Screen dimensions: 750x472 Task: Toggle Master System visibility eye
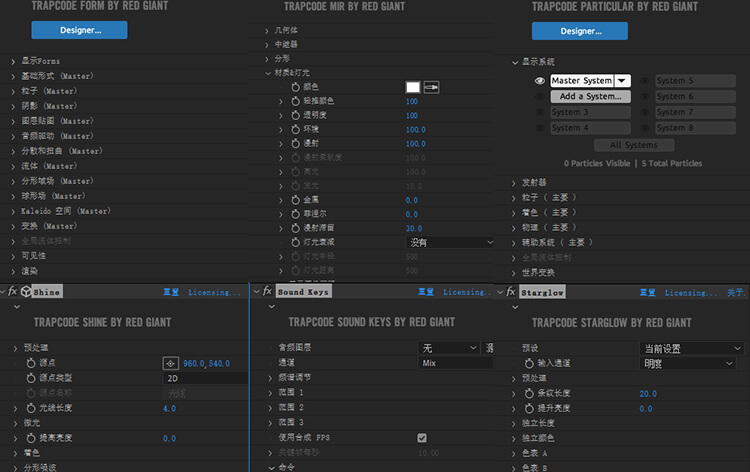[x=540, y=81]
